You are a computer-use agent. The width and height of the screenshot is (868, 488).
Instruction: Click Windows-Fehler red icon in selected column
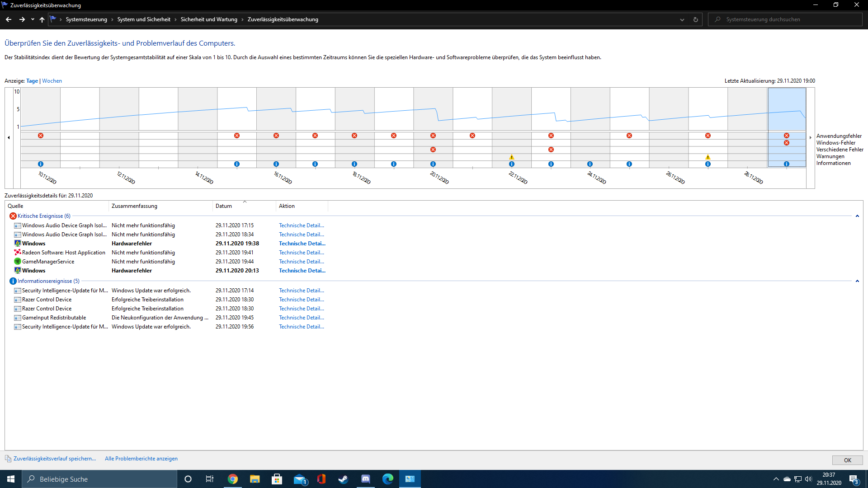point(787,143)
